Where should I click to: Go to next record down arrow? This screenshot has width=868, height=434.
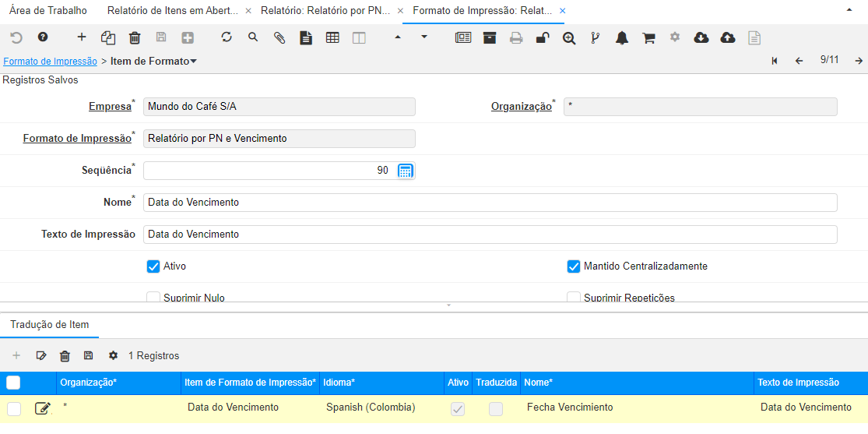tap(424, 37)
